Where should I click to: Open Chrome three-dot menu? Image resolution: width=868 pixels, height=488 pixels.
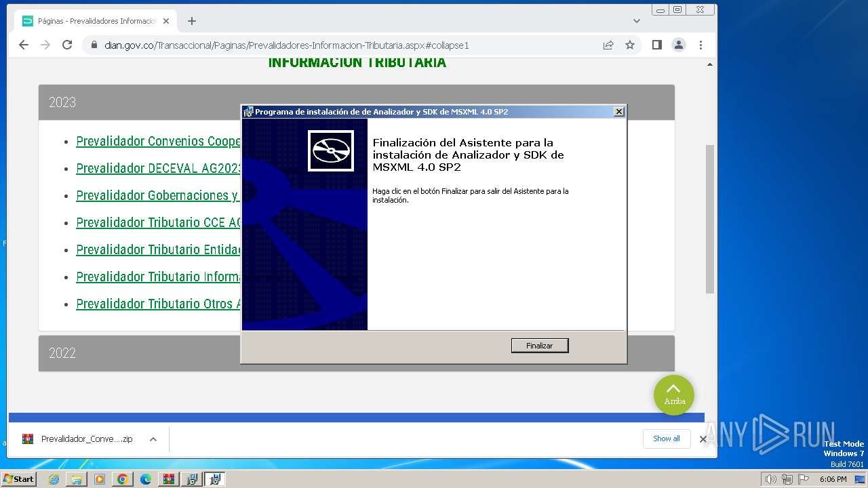(701, 45)
